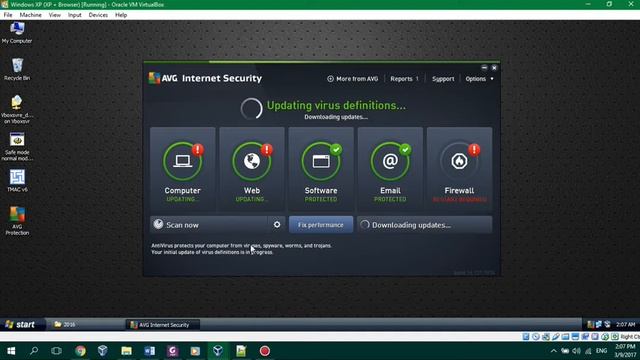Select the Vboxsvr shared folder desktop icon
The height and width of the screenshot is (360, 640).
click(x=17, y=109)
